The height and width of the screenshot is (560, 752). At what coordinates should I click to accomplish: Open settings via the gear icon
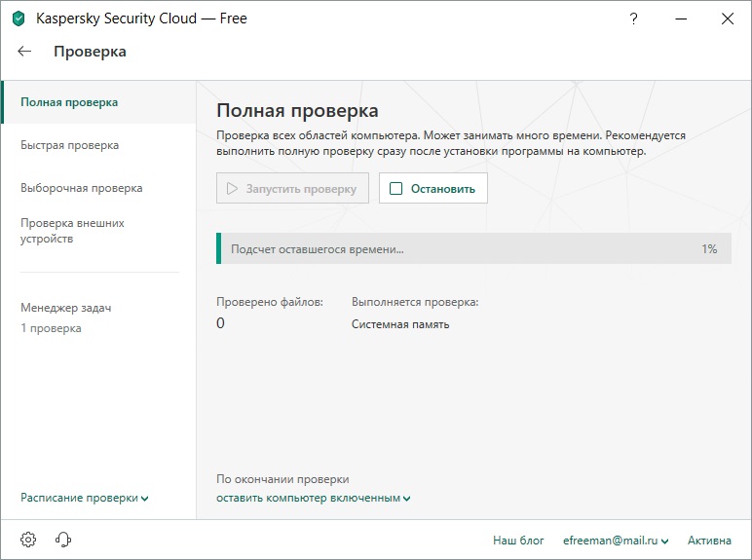tap(28, 540)
